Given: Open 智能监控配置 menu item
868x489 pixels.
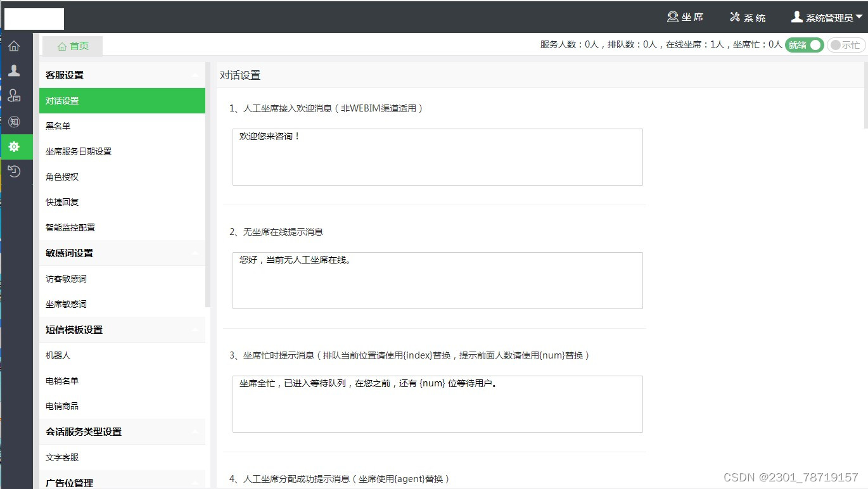Looking at the screenshot, I should (x=122, y=227).
